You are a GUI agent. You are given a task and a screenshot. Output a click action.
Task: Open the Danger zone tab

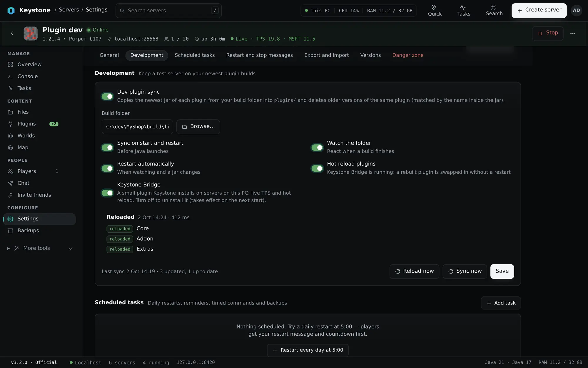pyautogui.click(x=408, y=55)
